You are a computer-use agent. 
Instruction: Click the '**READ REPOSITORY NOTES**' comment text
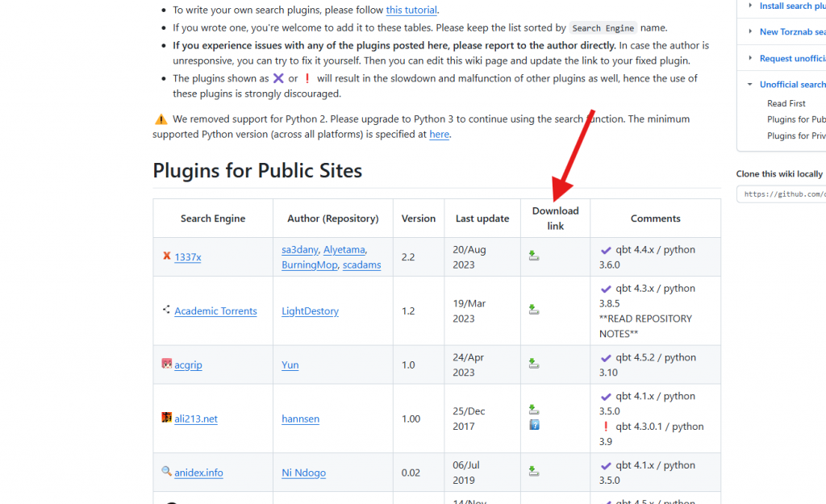[645, 326]
